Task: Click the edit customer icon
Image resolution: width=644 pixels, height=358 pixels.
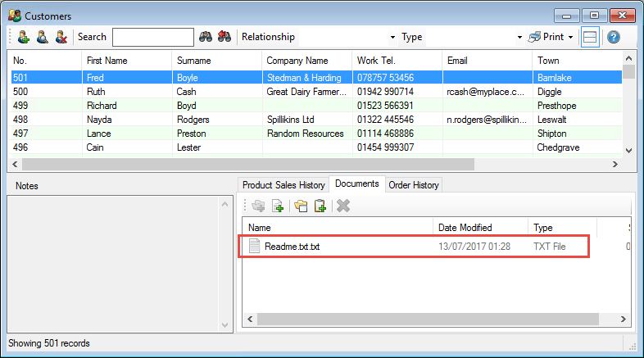Action: coord(42,37)
